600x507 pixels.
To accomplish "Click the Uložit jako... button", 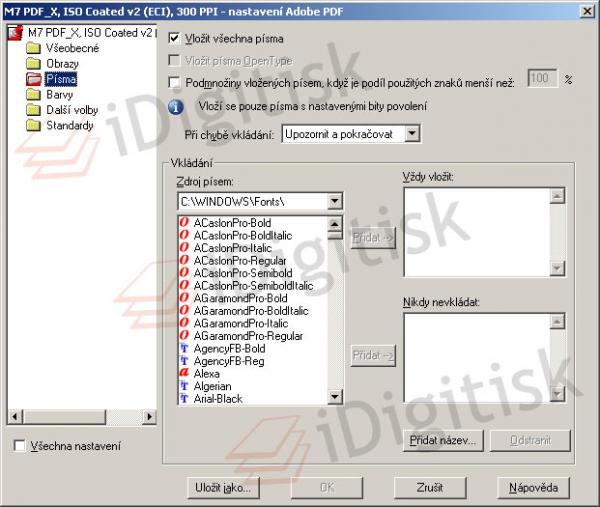I will [x=223, y=487].
